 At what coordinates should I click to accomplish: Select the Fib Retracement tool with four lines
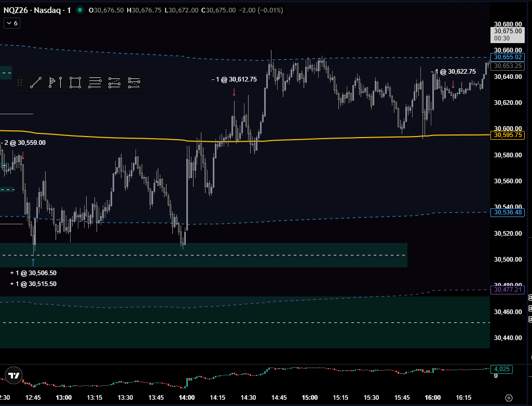(94, 83)
